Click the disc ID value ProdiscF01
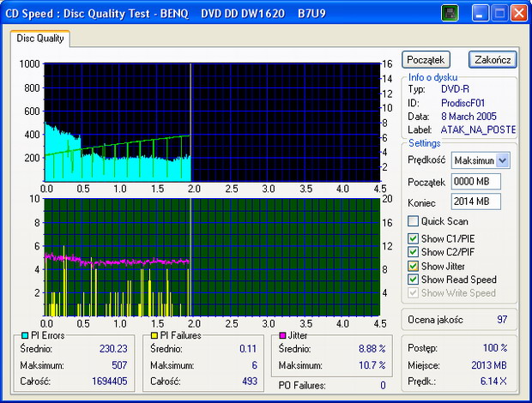 coord(462,103)
